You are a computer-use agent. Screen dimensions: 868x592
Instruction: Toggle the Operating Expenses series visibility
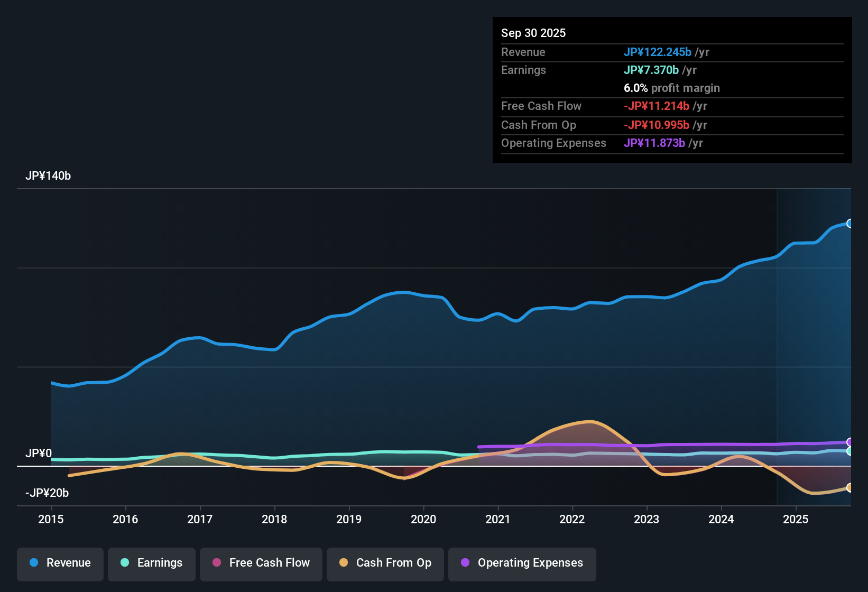point(522,563)
